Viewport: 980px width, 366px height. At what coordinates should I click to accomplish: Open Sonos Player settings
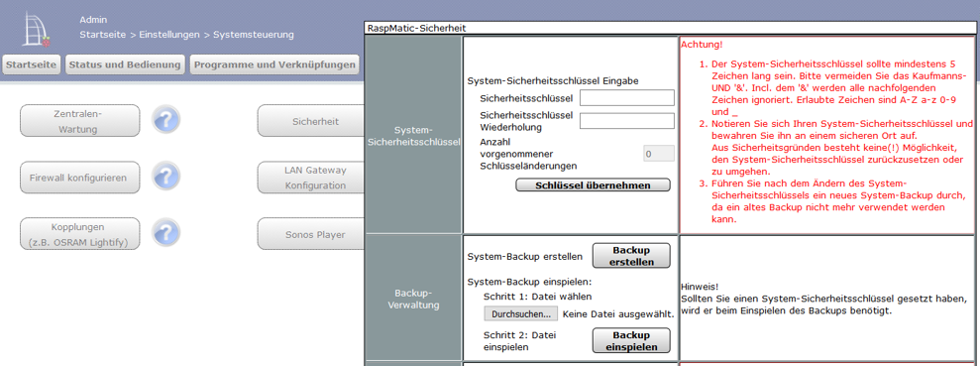pos(310,234)
